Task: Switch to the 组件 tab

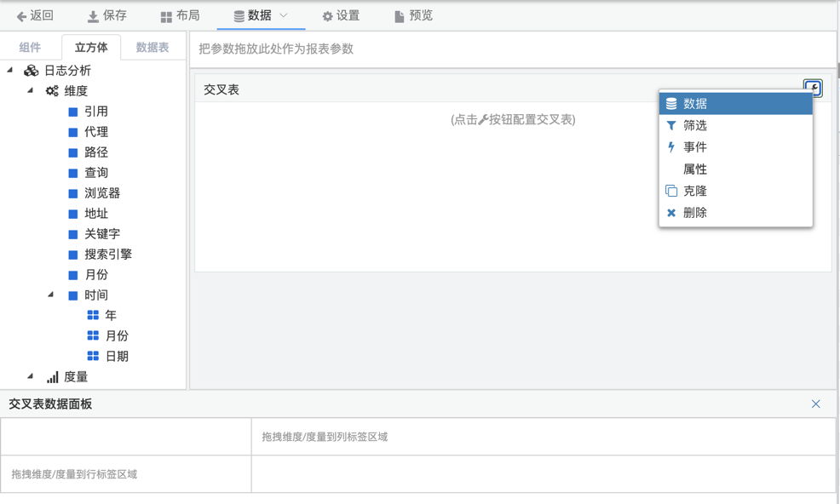Action: 30,48
